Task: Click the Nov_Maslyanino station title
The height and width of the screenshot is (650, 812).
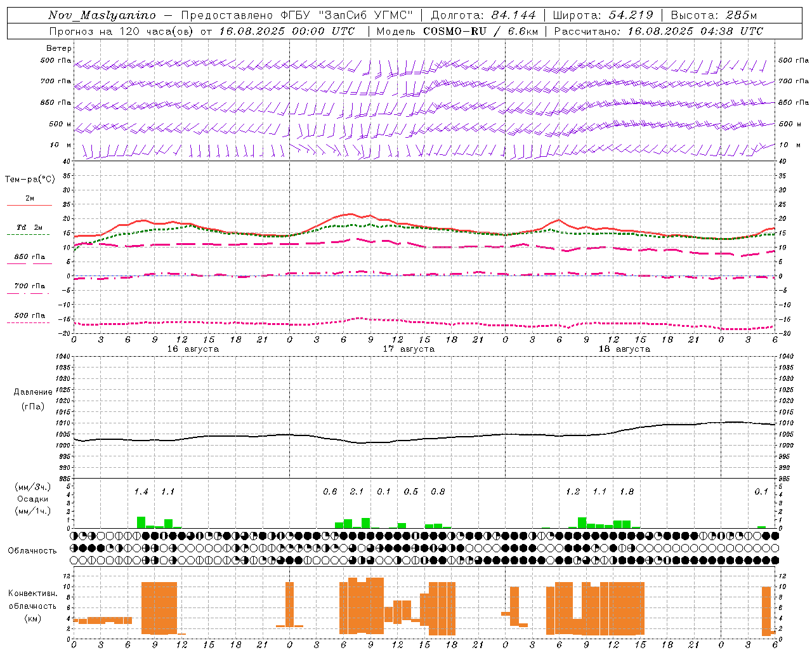Action: click(x=102, y=15)
